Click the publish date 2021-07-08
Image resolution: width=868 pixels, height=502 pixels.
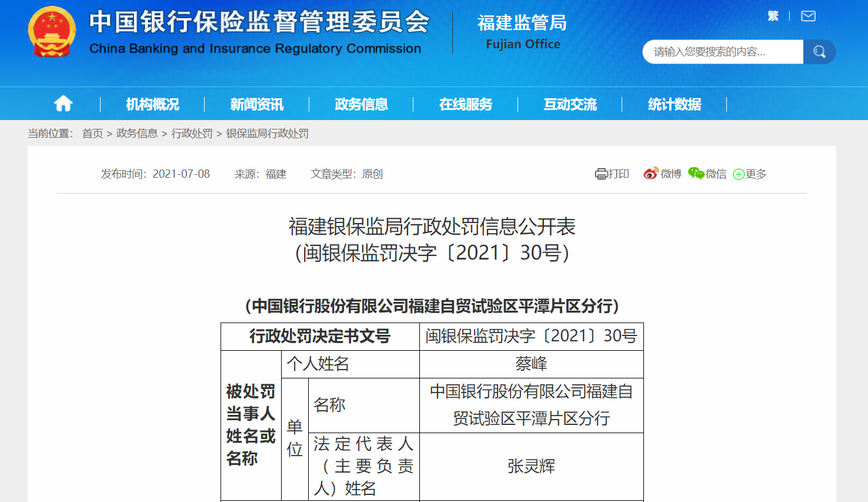pos(181,174)
